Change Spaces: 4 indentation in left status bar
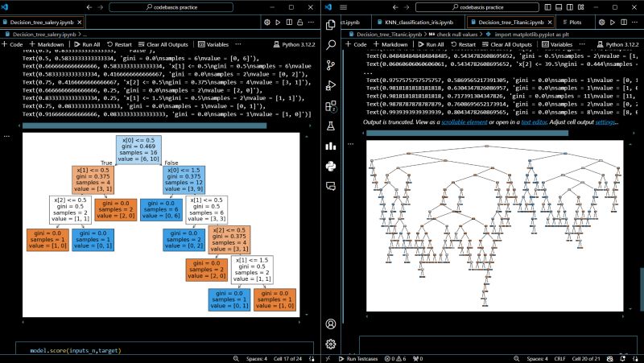 point(256,358)
